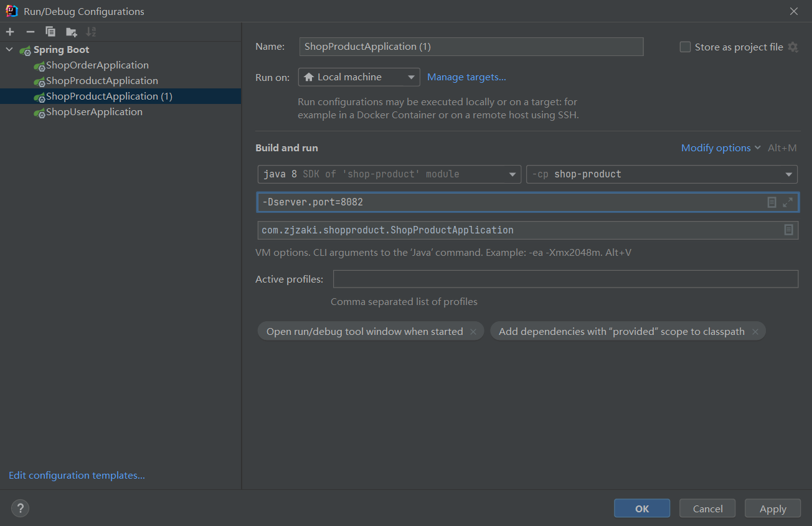Open Edit configuration templates link

[x=77, y=476]
